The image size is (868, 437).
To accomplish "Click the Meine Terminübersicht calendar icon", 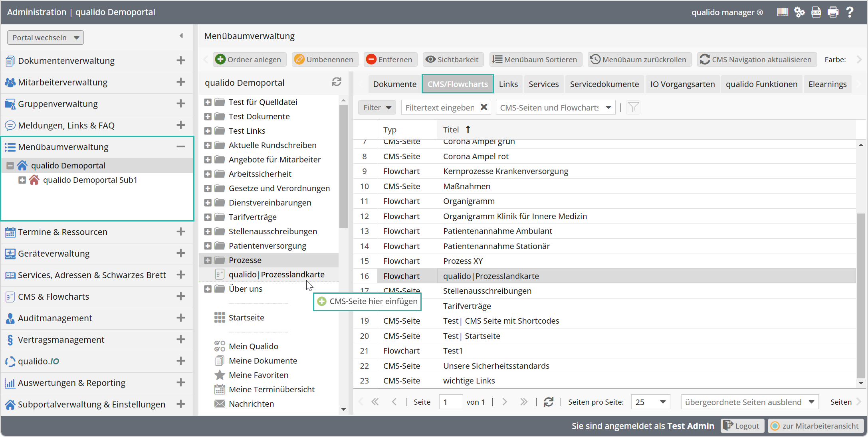I will pos(220,390).
